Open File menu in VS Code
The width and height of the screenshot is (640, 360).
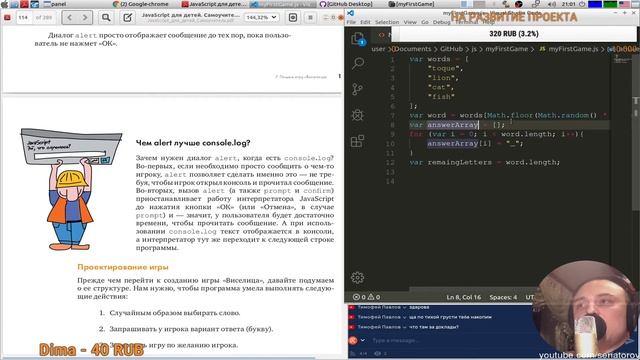click(351, 22)
